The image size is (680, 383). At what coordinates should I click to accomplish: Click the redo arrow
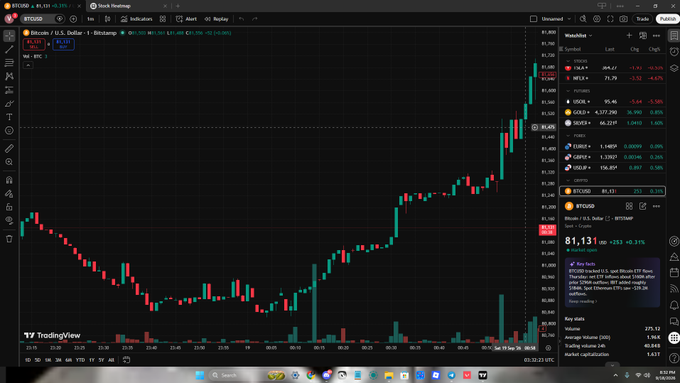255,19
